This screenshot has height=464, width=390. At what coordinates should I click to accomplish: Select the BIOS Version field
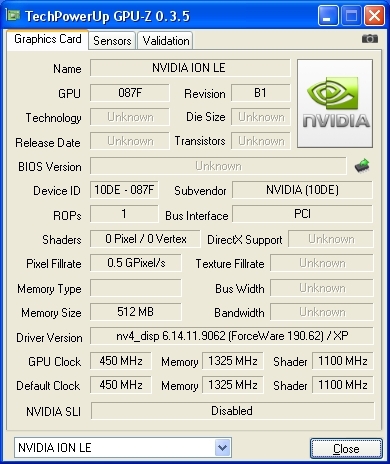click(218, 166)
